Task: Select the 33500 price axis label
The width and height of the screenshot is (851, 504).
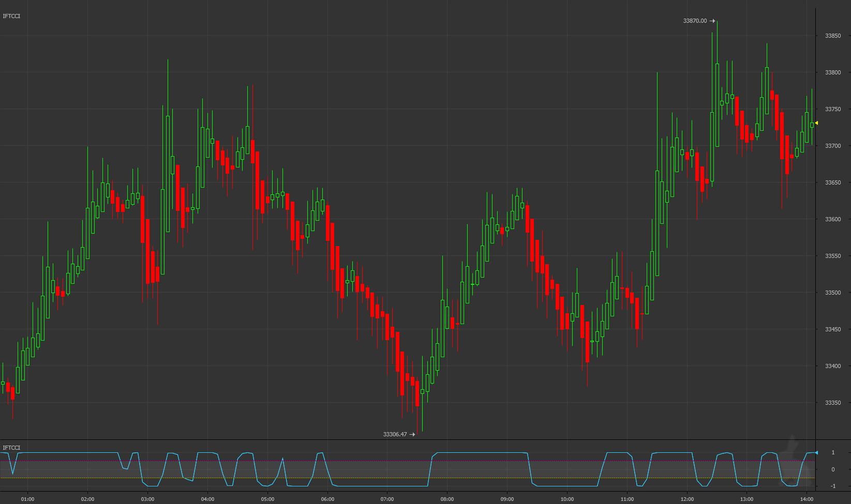Action: [x=833, y=293]
